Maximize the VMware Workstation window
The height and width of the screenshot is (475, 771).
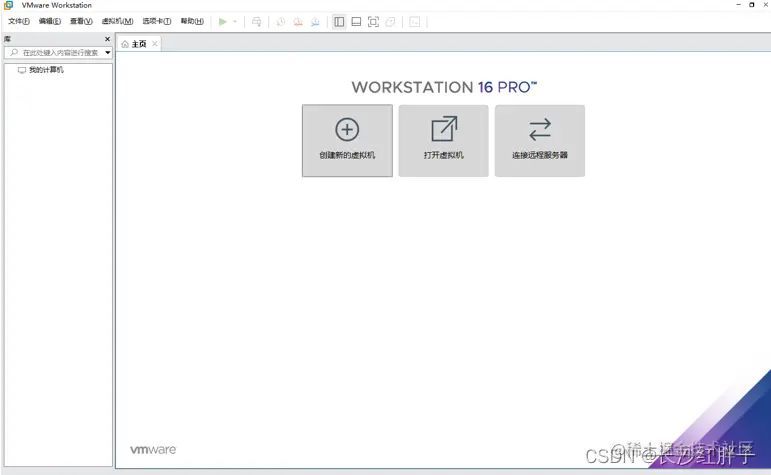pos(752,5)
